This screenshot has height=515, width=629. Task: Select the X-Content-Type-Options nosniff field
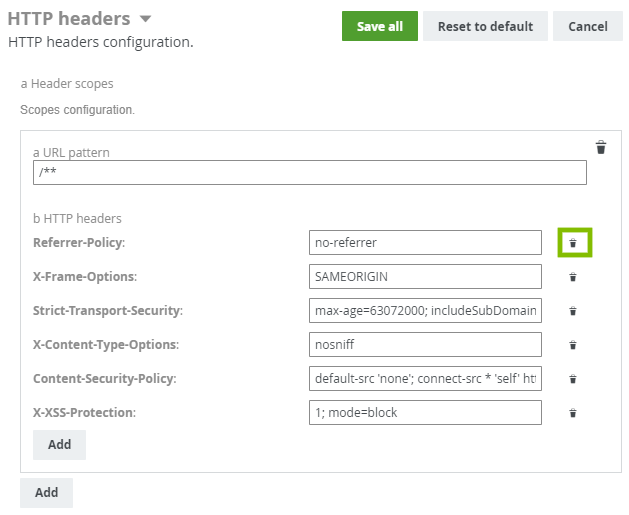coord(425,344)
